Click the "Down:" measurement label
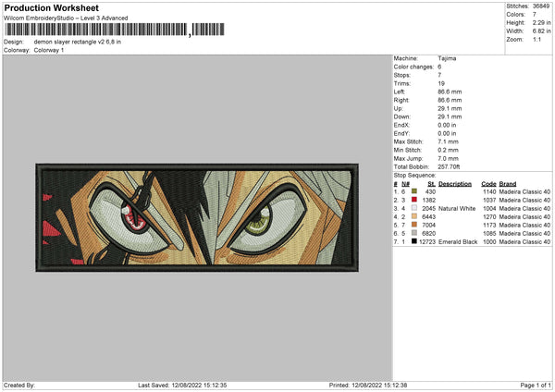Image resolution: width=555 pixels, height=392 pixels. (401, 116)
